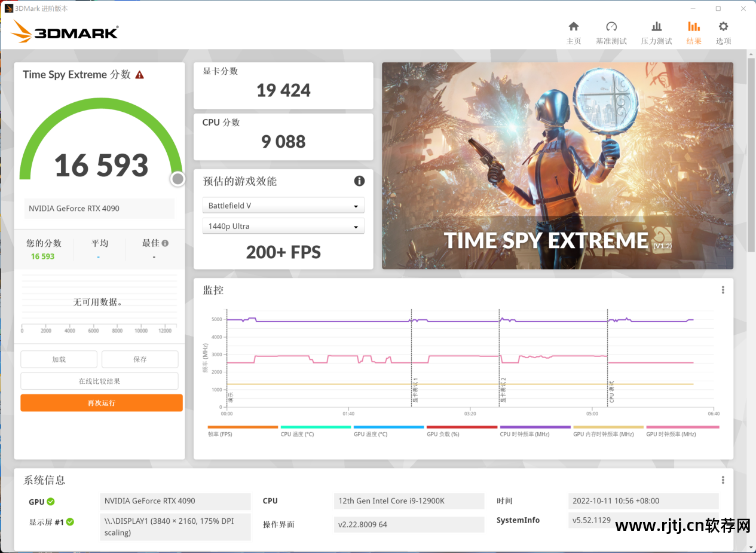Click the GPU field NVIDIA GeForce RTX 4090 in 系统信息
The width and height of the screenshot is (756, 553).
175,501
